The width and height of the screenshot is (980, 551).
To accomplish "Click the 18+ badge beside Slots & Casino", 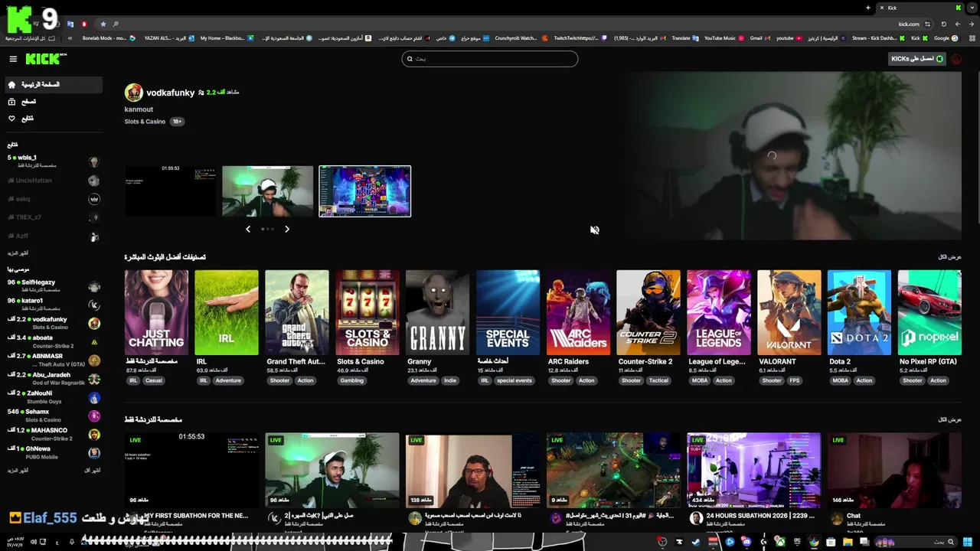I will 177,122.
